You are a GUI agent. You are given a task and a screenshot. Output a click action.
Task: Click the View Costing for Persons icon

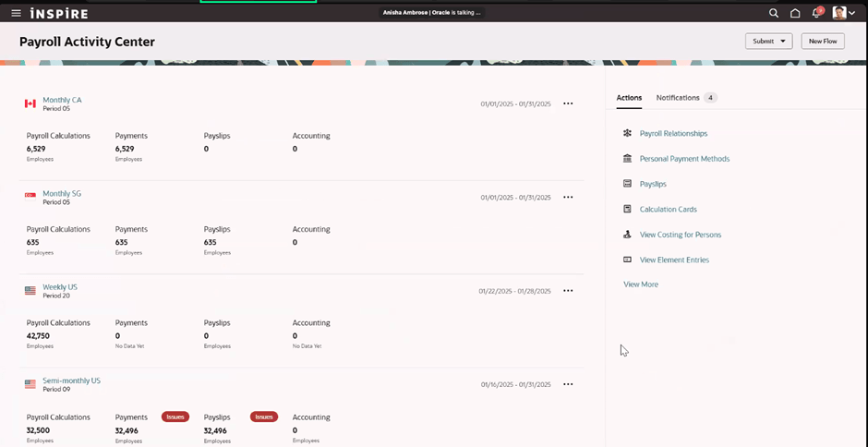pos(627,235)
